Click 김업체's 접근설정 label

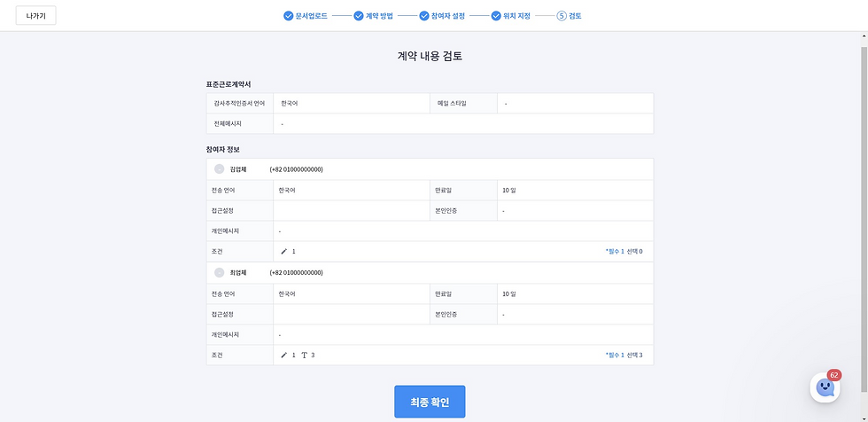point(222,211)
